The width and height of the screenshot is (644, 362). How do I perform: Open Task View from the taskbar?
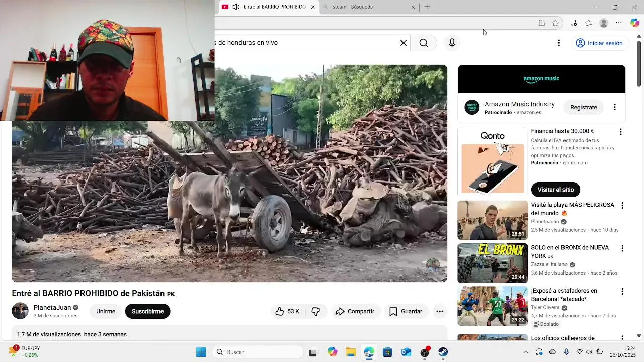tap(313, 352)
